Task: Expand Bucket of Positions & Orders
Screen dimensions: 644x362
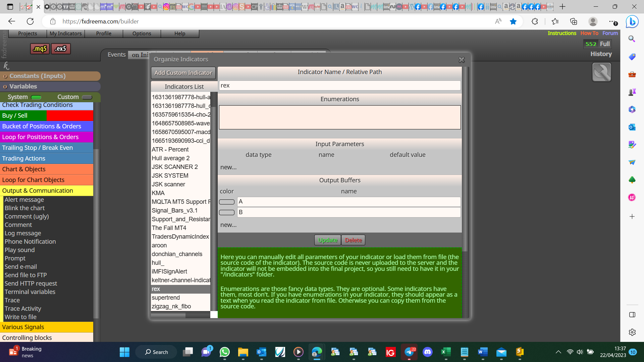Action: 47,126
